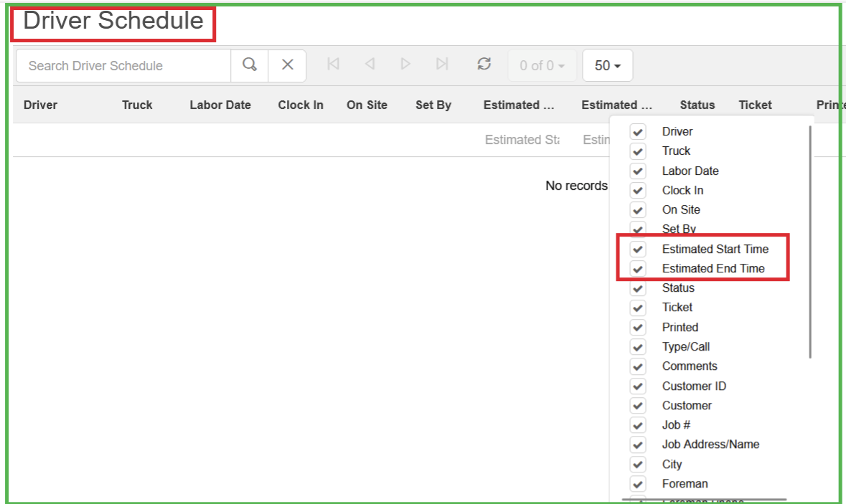Select Type/Call in the column list
Viewport: 846px width, 504px height.
tap(685, 347)
